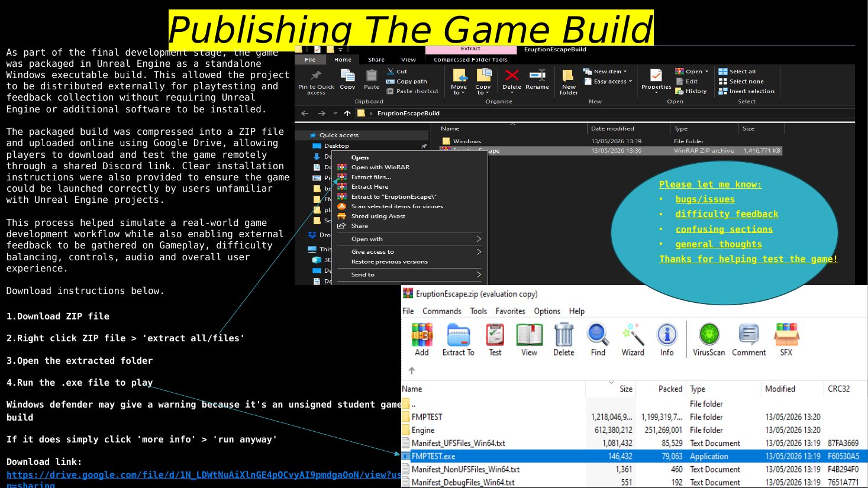Click New folder in Explorer ribbon

(569, 82)
